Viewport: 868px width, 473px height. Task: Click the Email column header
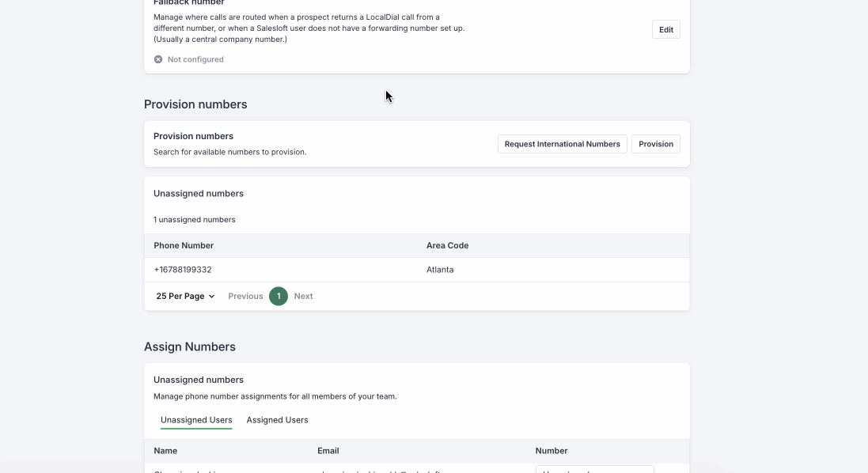point(328,450)
